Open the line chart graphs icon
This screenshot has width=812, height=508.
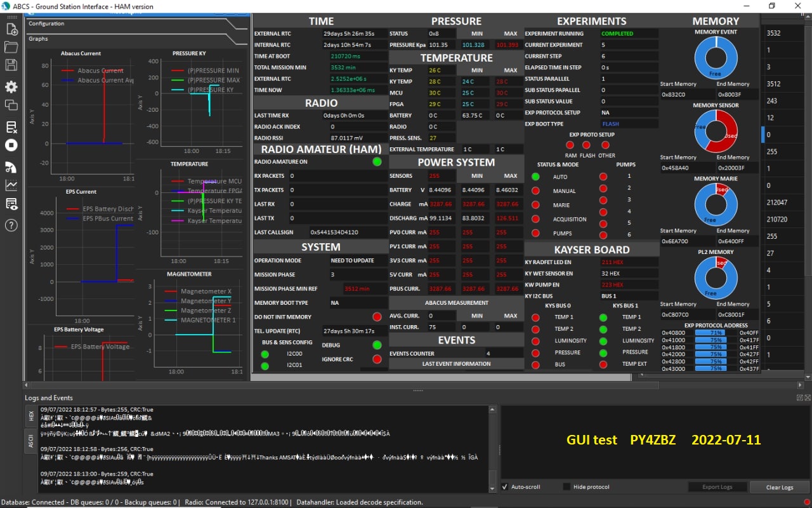coord(11,185)
